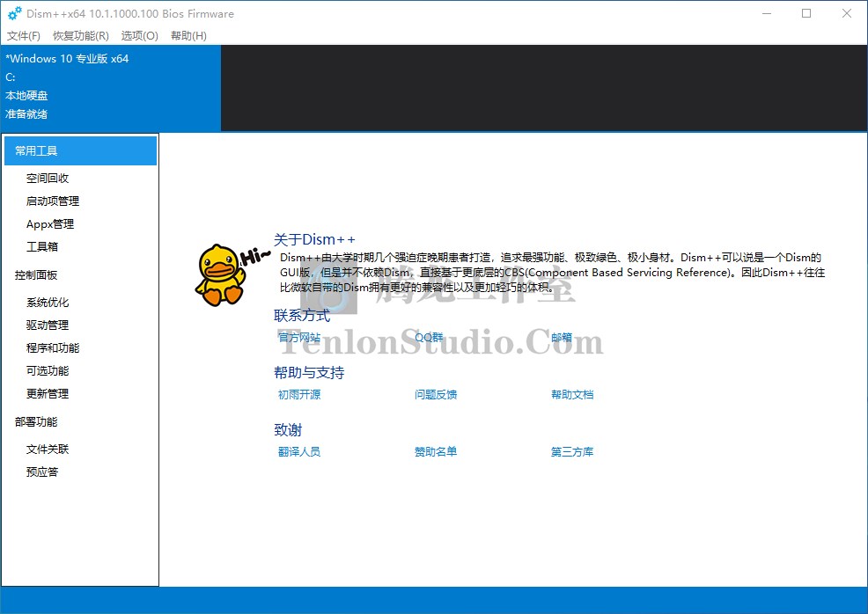
Task: View the 赞助名单 link
Action: tap(436, 452)
